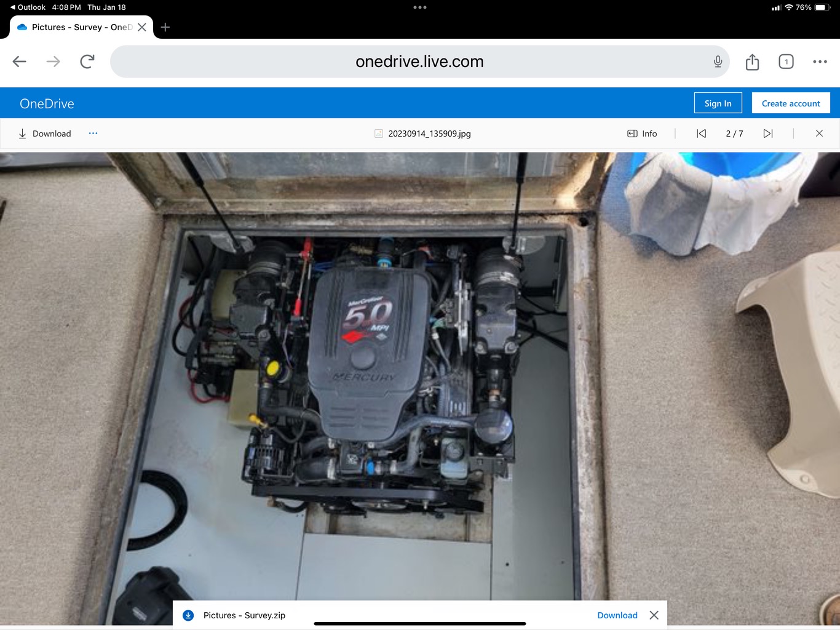The width and height of the screenshot is (840, 630).
Task: Open the more actions ellipsis next to Download
Action: point(93,133)
